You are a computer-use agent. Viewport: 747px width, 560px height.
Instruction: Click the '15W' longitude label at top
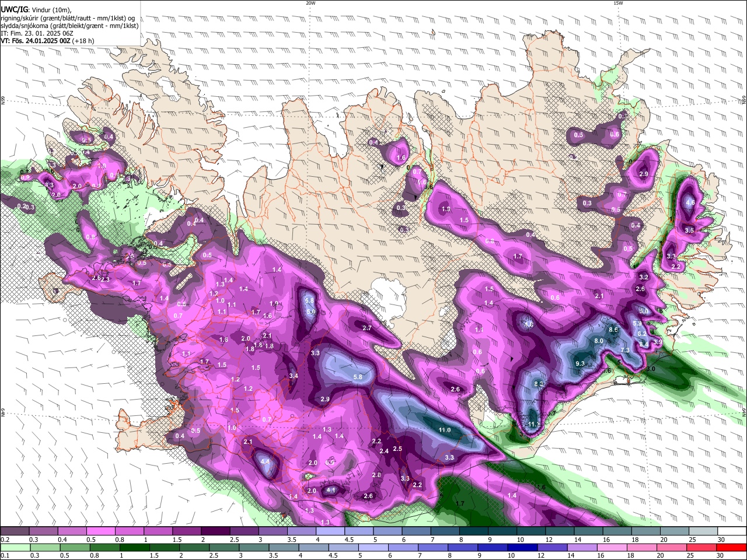pyautogui.click(x=618, y=3)
